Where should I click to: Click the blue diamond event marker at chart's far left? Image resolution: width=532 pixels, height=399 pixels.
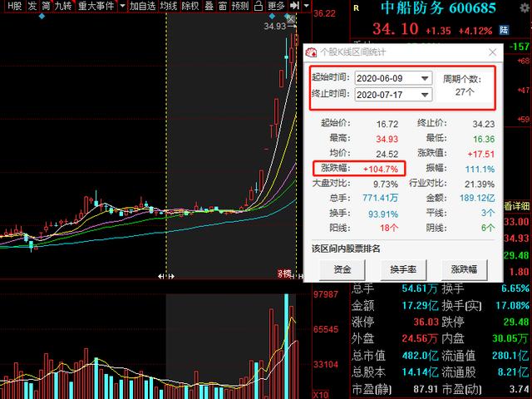pyautogui.click(x=42, y=16)
